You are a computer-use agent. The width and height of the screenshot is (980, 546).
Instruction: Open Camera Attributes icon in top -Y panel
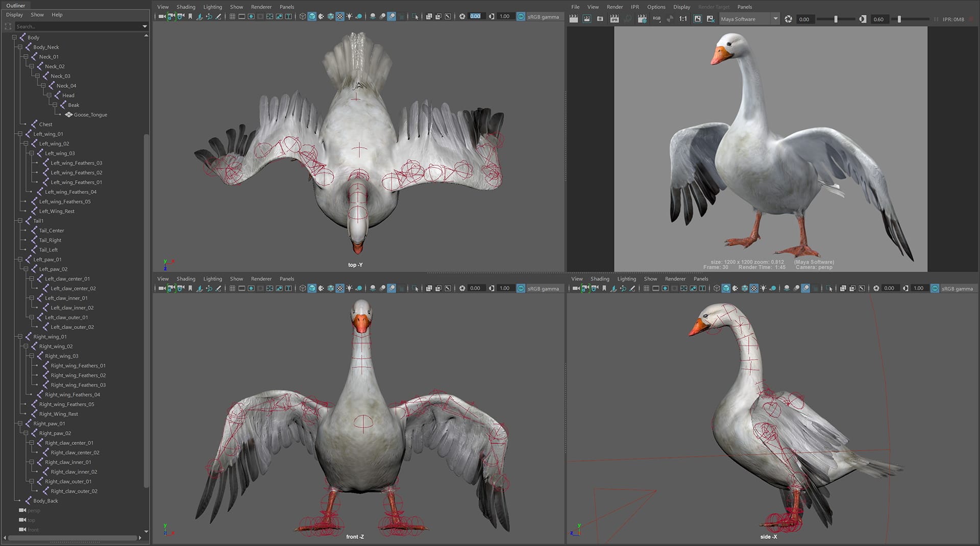click(x=180, y=16)
